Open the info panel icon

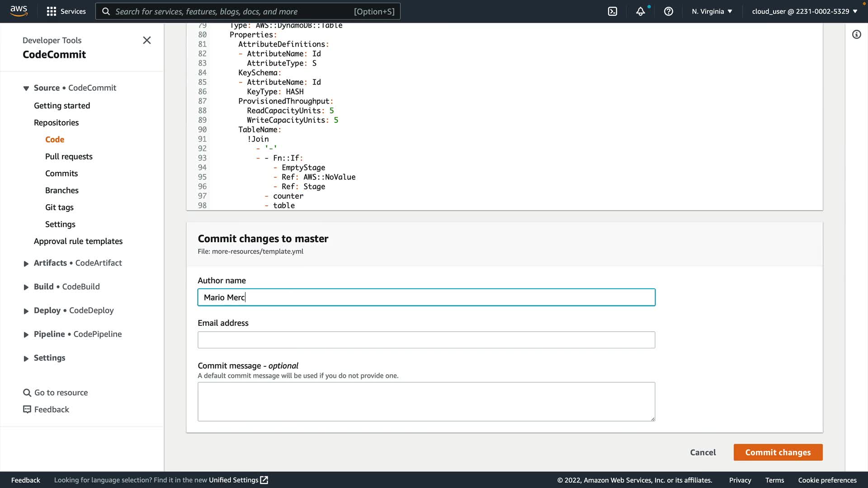click(857, 34)
